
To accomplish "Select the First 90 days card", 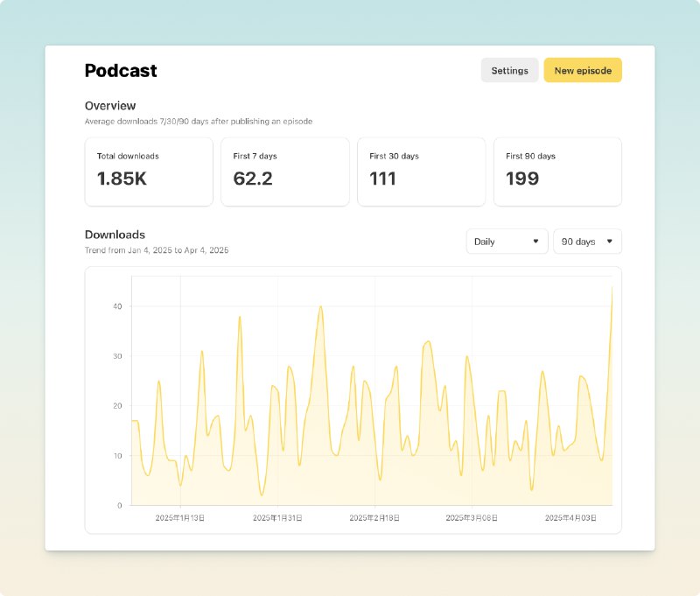I will click(557, 172).
